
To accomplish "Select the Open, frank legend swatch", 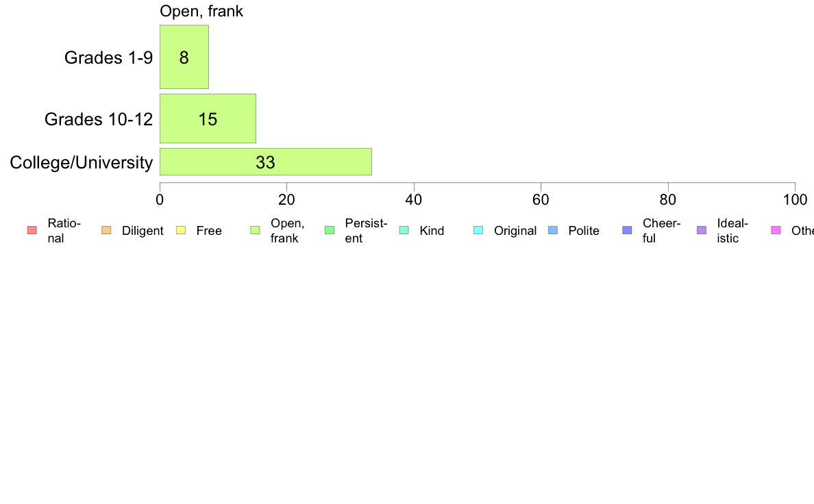I will coord(255,231).
